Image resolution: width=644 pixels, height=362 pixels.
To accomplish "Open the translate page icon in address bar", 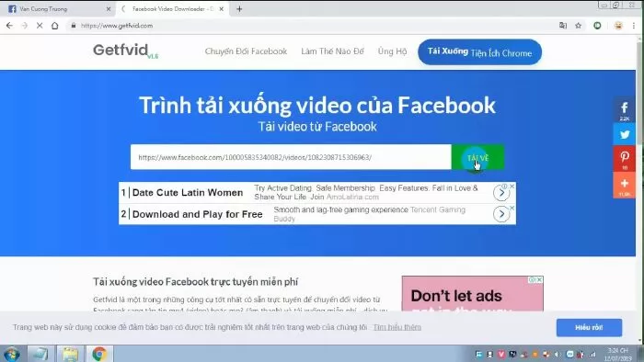I will [563, 26].
